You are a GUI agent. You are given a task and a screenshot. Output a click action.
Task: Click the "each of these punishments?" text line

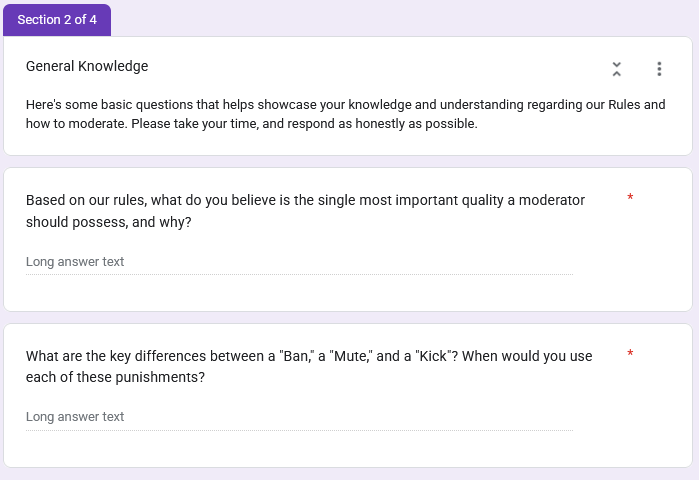point(115,378)
